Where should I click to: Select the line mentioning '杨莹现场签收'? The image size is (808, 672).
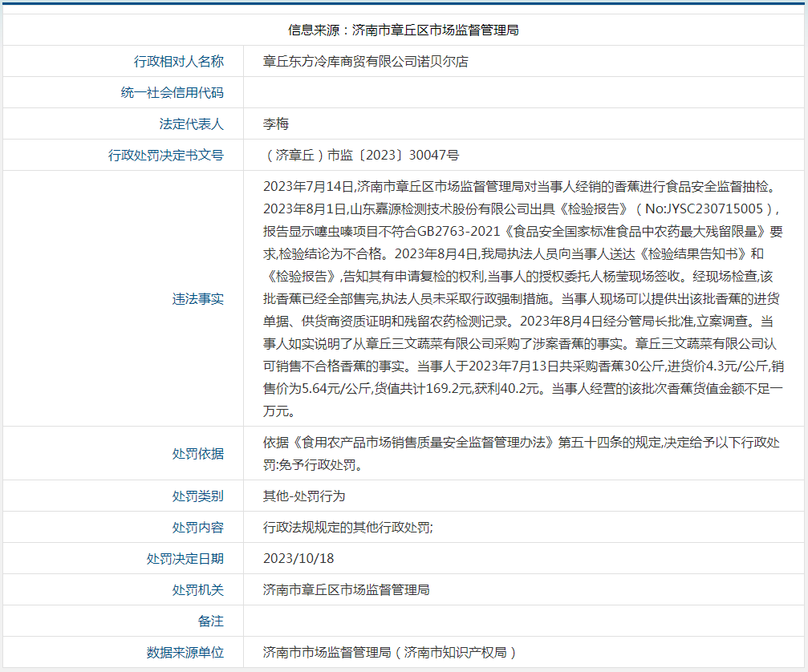tap(518, 277)
